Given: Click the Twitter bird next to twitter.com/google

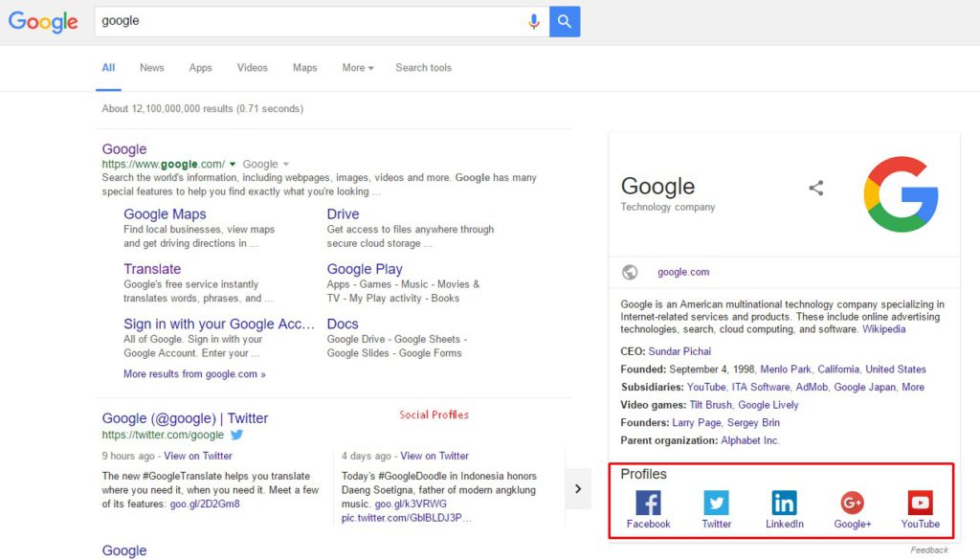Looking at the screenshot, I should (237, 435).
